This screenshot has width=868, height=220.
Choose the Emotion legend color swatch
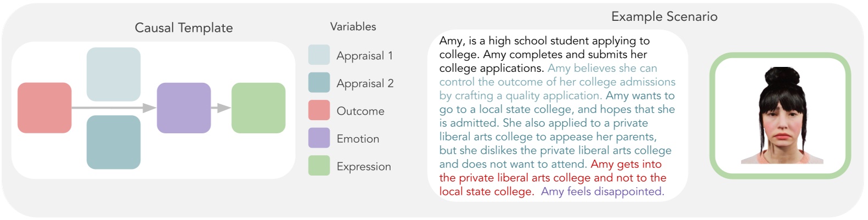[x=319, y=138]
